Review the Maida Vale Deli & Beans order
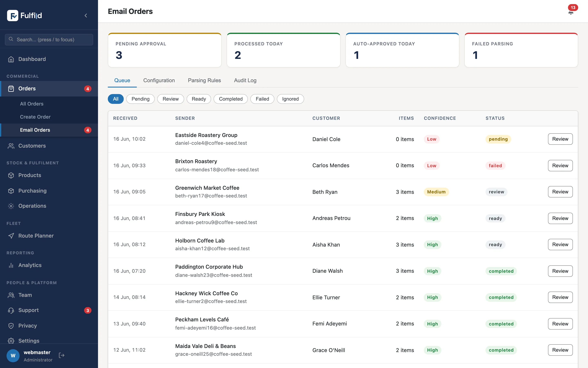Viewport: 588px width, 368px height. click(x=560, y=350)
